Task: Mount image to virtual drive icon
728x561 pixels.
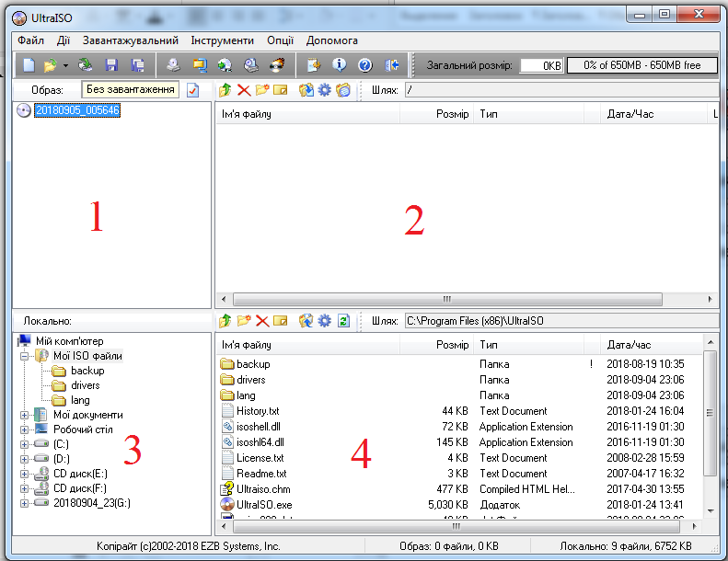Action: point(251,65)
